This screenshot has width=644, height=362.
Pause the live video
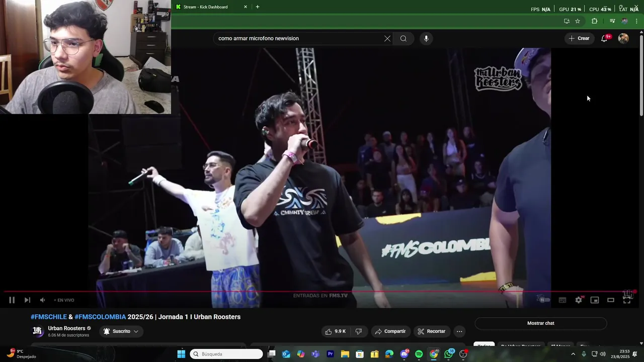[12, 300]
